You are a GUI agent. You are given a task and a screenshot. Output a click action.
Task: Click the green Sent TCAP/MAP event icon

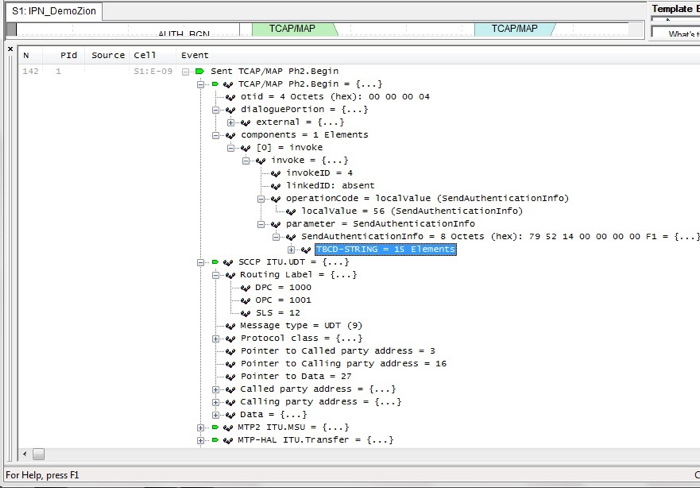tap(199, 72)
